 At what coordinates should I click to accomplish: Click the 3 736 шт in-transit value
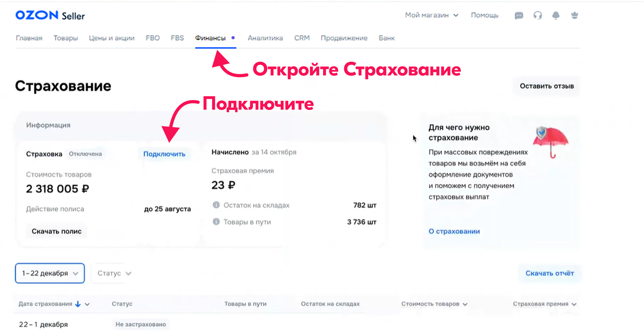[362, 222]
